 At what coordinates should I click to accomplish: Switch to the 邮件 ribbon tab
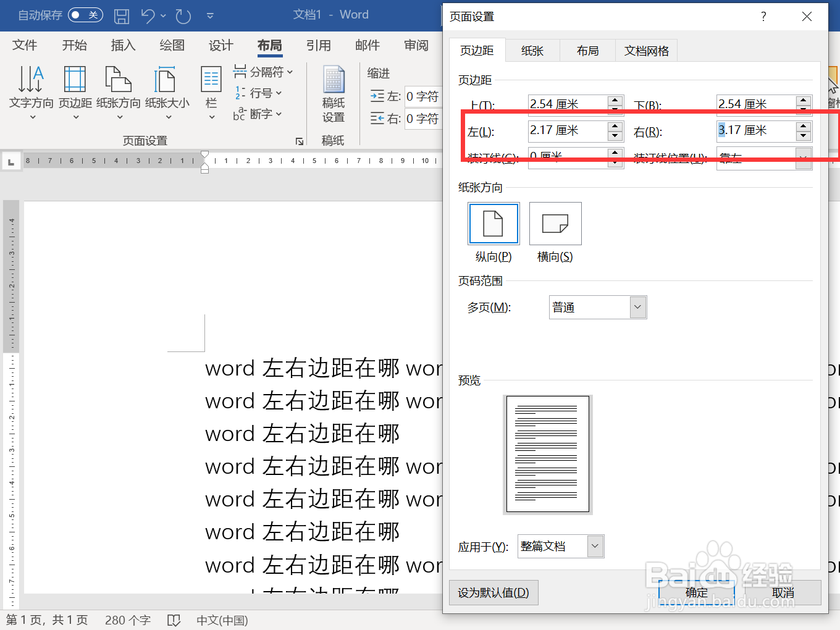tap(367, 45)
